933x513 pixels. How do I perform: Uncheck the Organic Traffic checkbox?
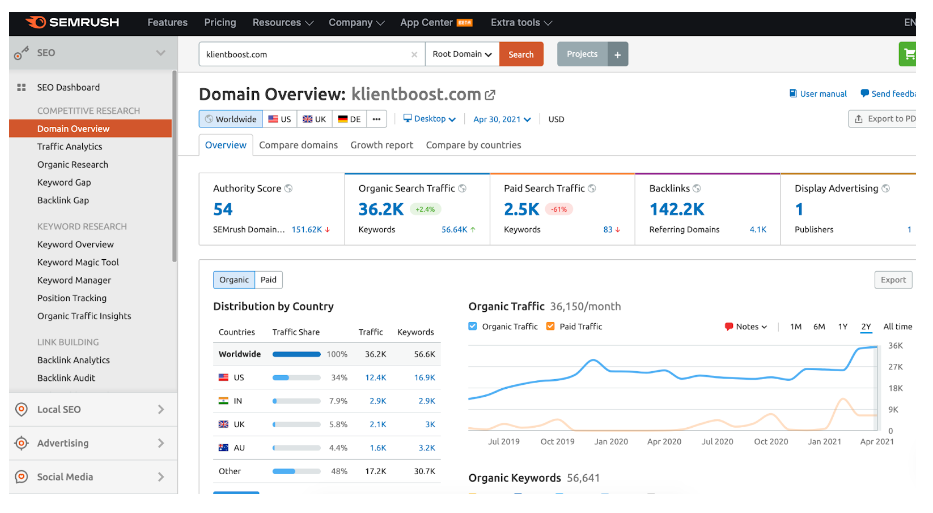[474, 326]
